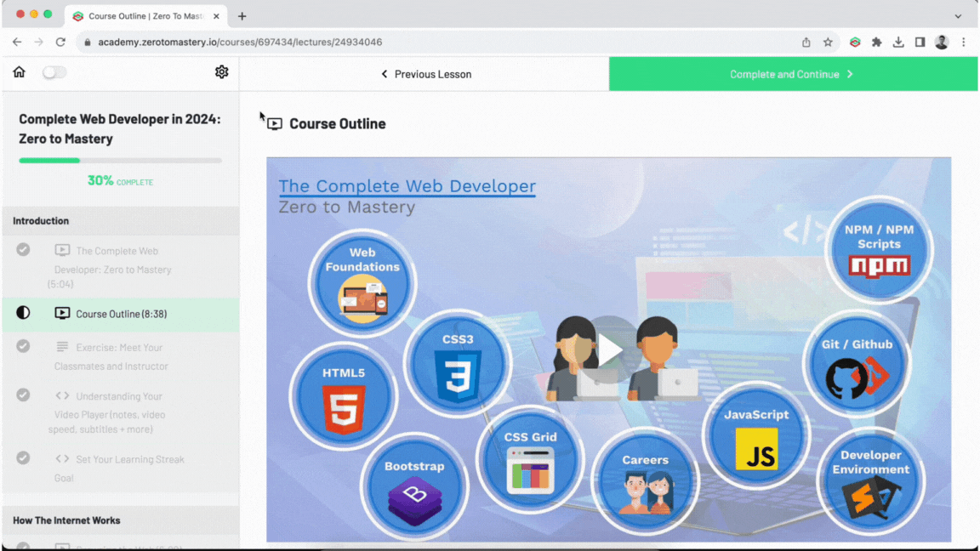Click the Web Foundations circle icon
The width and height of the screenshot is (980, 551).
[362, 283]
